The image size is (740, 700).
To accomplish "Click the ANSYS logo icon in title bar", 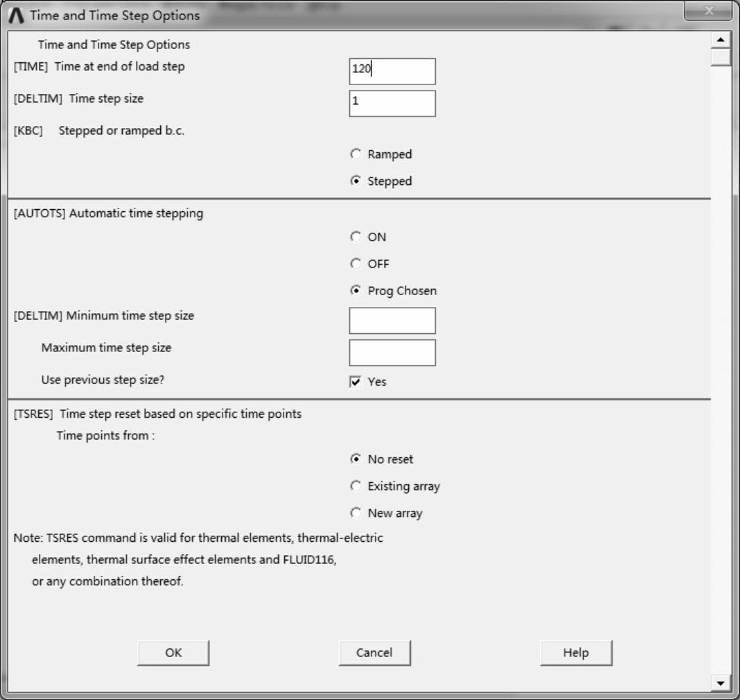I will pyautogui.click(x=16, y=15).
